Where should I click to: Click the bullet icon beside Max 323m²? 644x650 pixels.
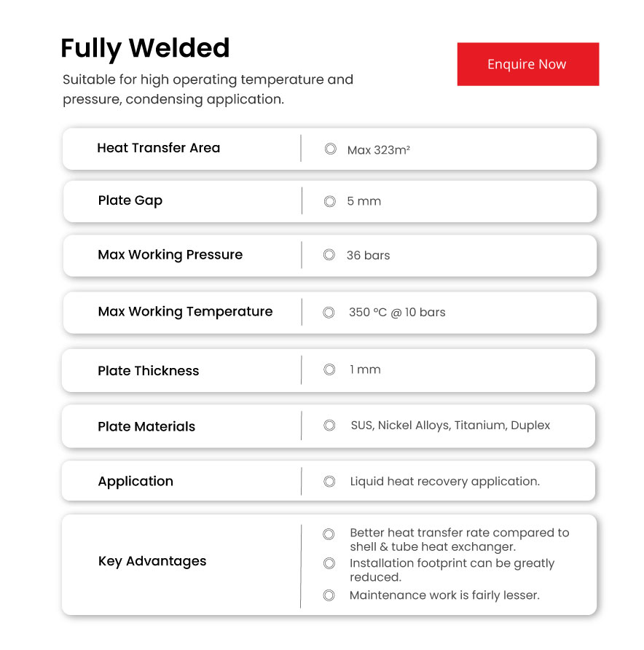click(330, 149)
